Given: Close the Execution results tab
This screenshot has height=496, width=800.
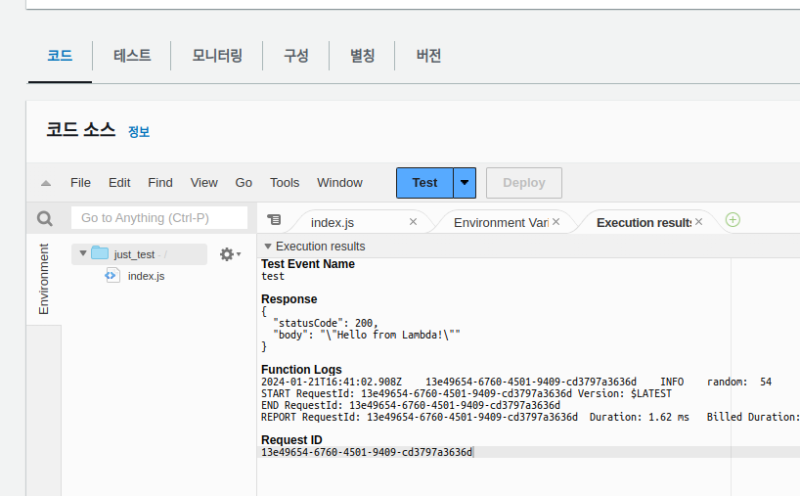Looking at the screenshot, I should click(x=699, y=222).
